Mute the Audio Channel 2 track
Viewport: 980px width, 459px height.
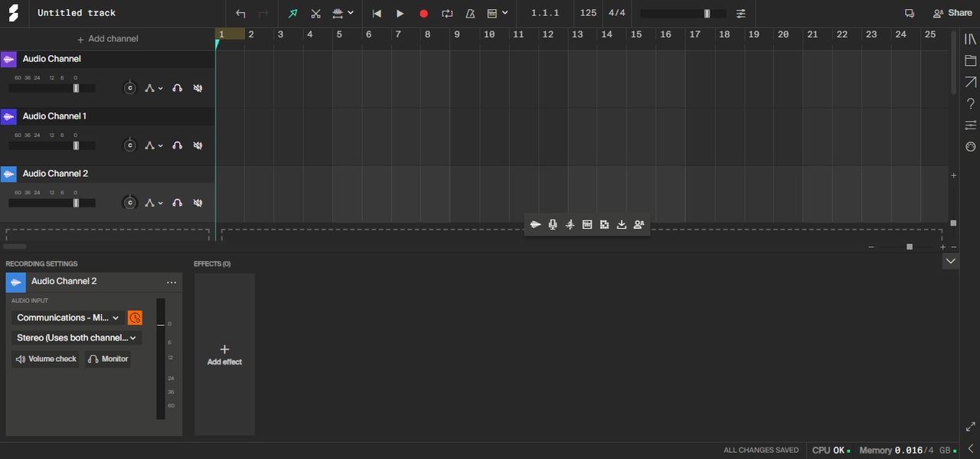point(198,203)
